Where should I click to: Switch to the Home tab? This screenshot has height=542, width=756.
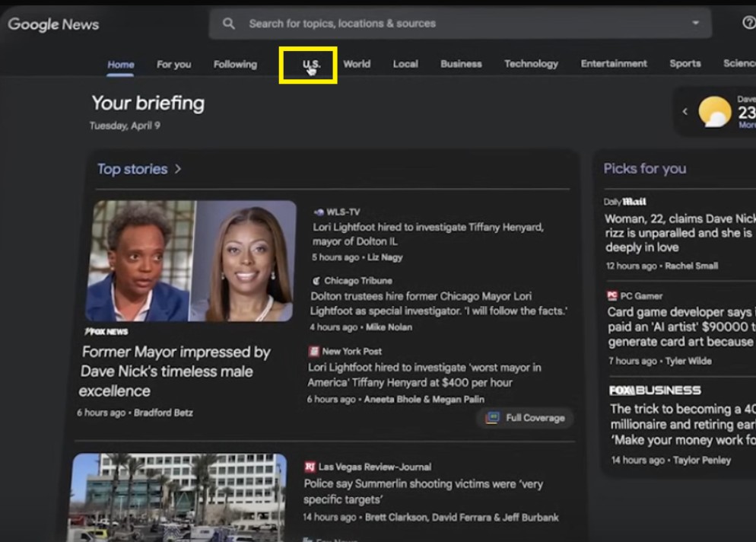[120, 64]
